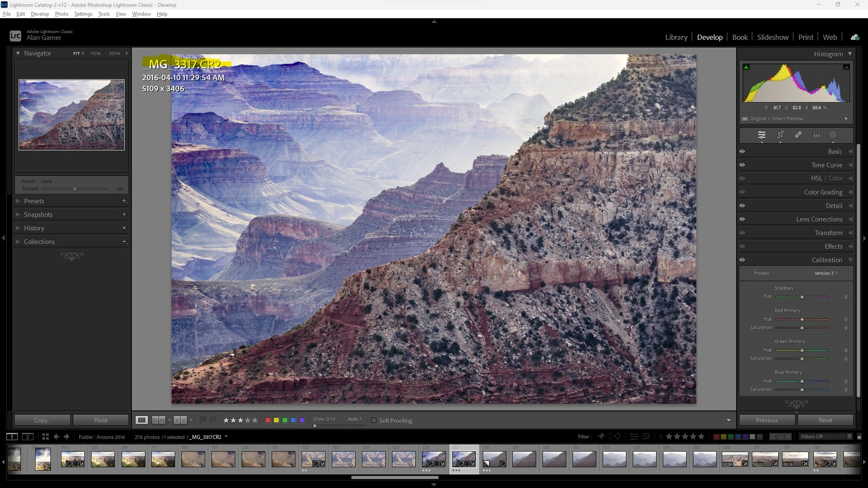
Task: Click the cloud sync status icon
Action: [855, 37]
